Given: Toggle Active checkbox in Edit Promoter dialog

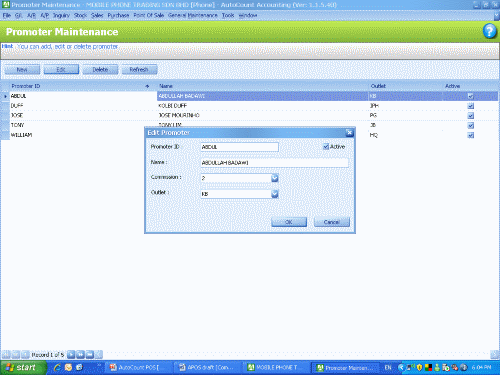Looking at the screenshot, I should tap(326, 146).
